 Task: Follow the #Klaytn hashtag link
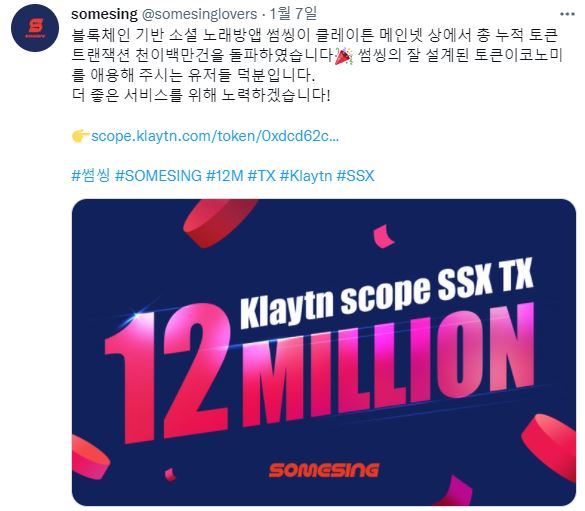[x=306, y=176]
